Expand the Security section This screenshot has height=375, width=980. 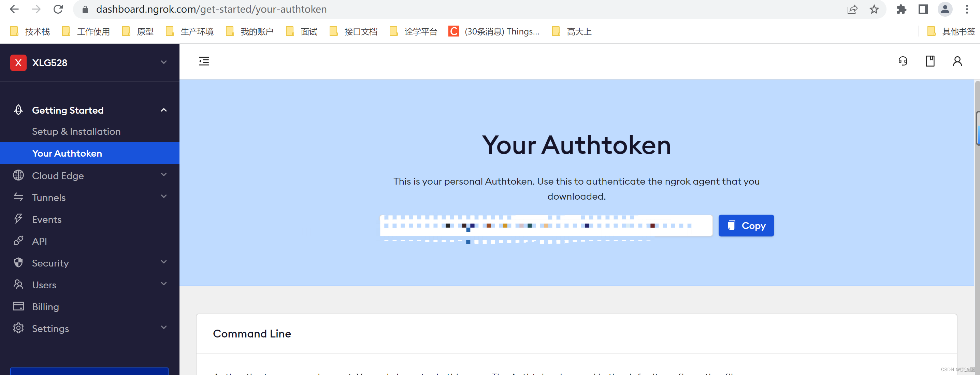163,262
